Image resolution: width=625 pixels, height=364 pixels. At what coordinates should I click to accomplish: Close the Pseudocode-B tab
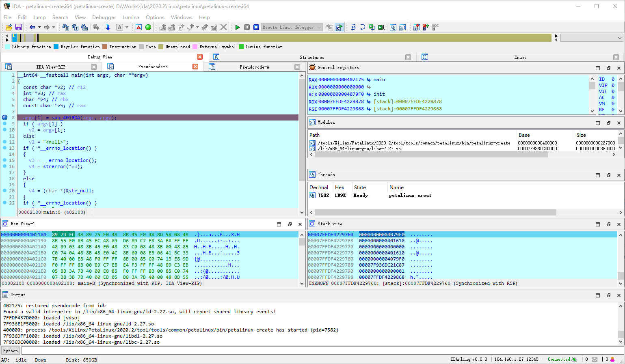point(195,67)
